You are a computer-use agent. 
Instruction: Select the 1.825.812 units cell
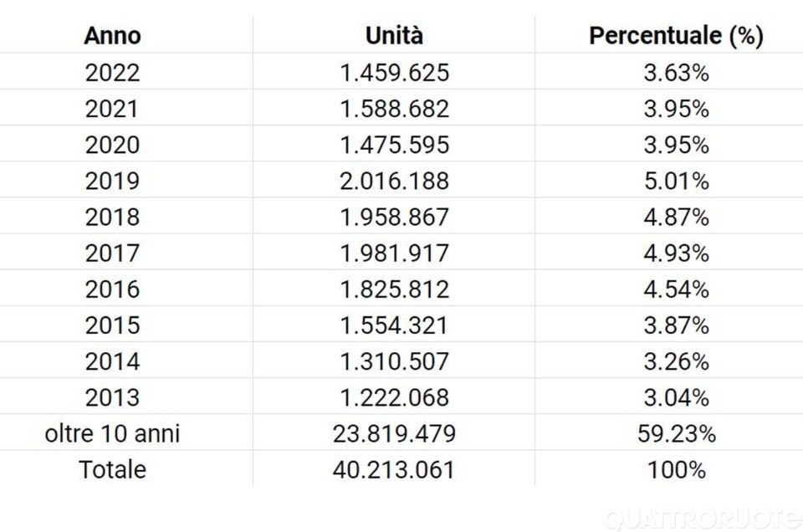tap(394, 289)
